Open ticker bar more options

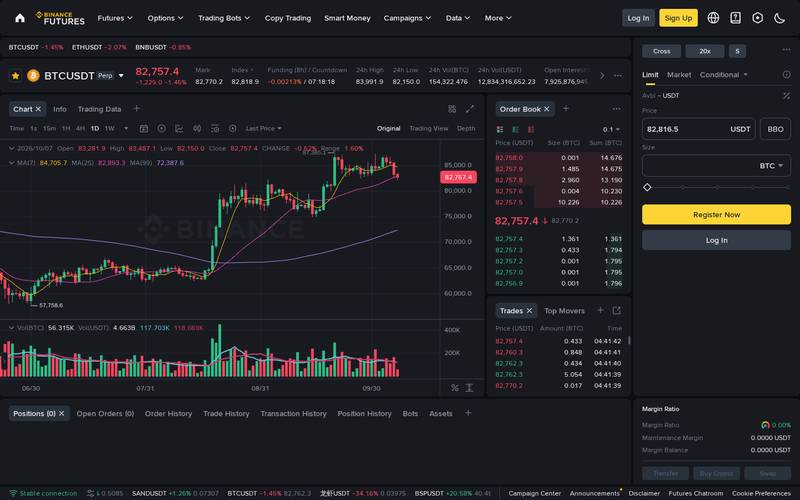click(x=617, y=76)
